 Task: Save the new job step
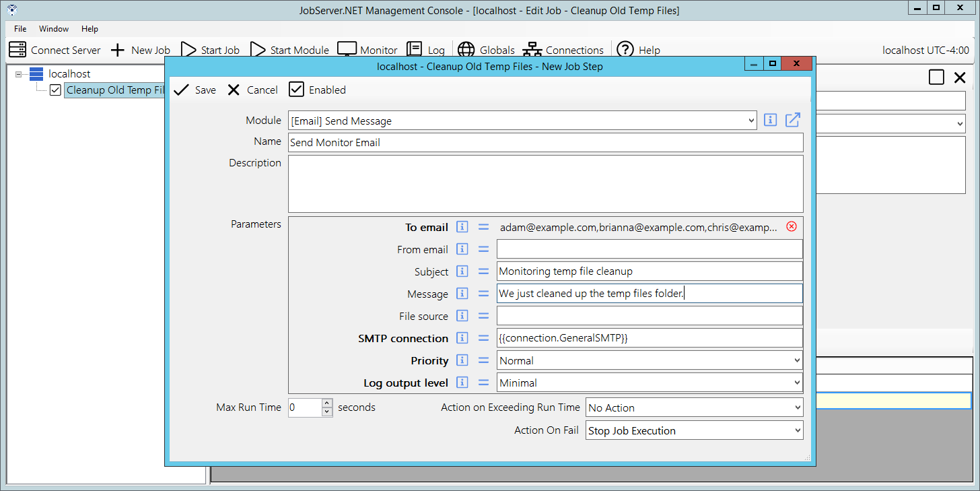coord(195,90)
